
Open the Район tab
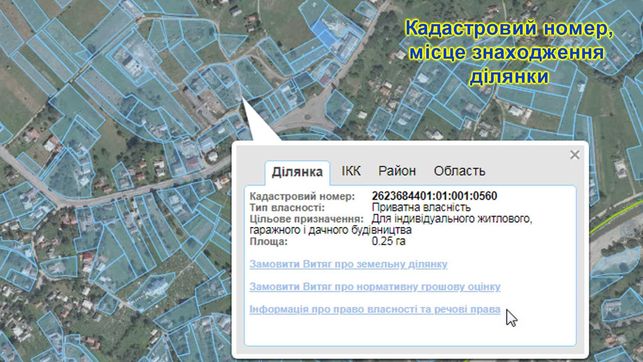pyautogui.click(x=397, y=171)
